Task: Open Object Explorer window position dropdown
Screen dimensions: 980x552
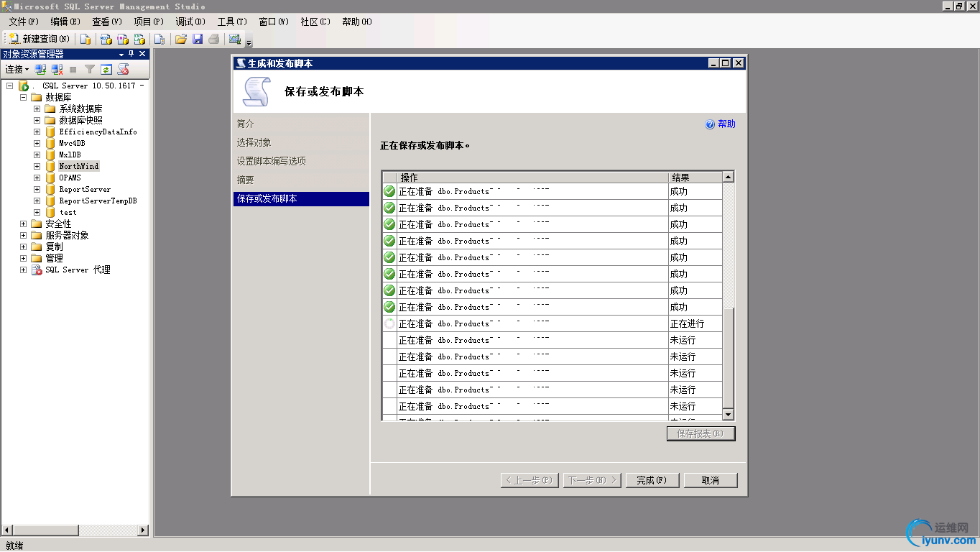Action: (x=121, y=54)
